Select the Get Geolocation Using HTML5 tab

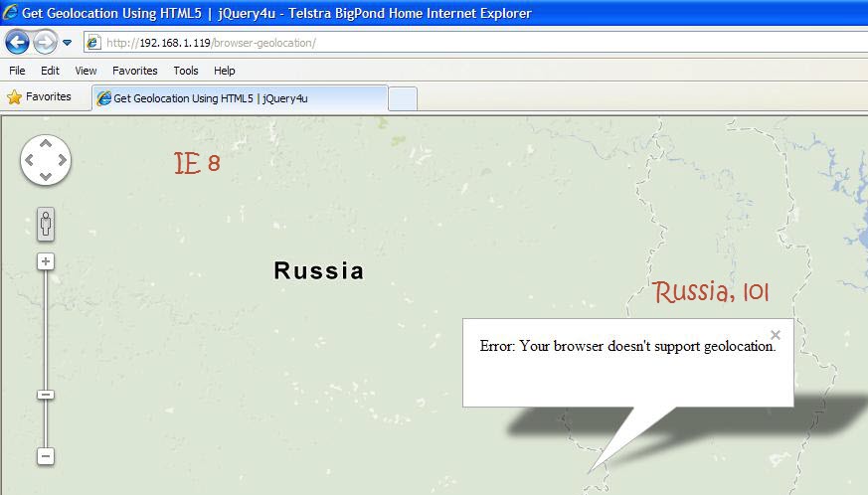[239, 97]
